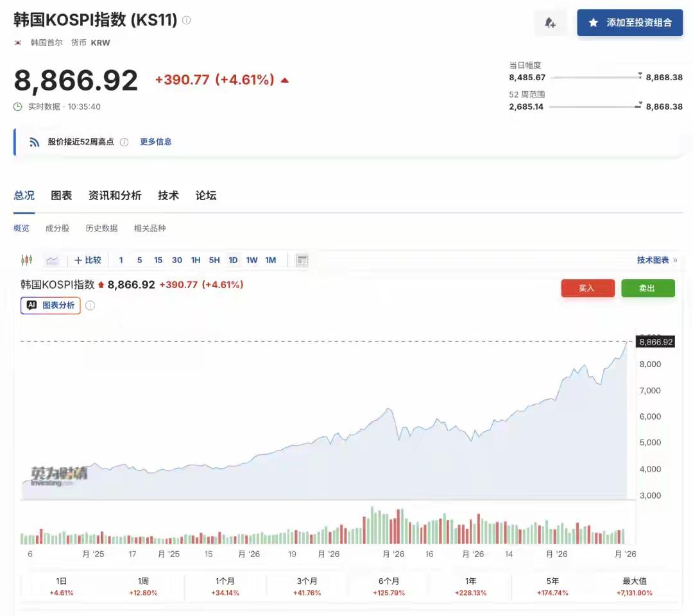Click the red 买入 button
This screenshot has width=693, height=616.
point(587,288)
